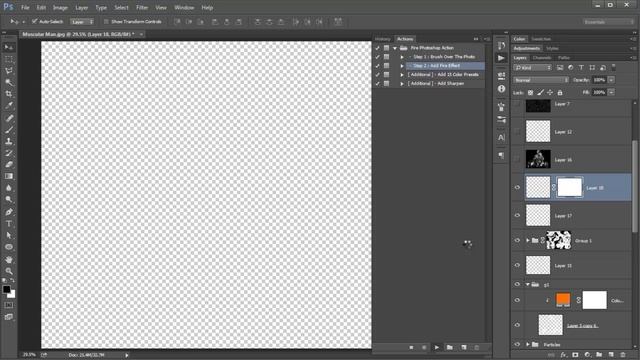
Task: Select the Gradient tool
Action: 9,176
